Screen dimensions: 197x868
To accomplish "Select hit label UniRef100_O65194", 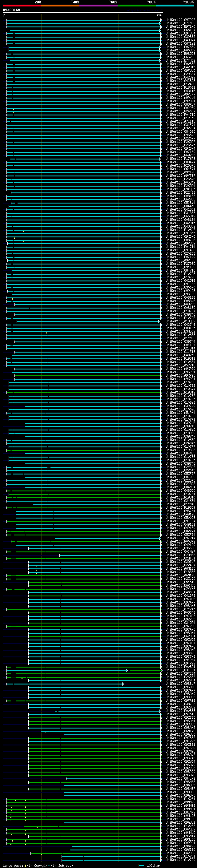I will [x=180, y=30].
